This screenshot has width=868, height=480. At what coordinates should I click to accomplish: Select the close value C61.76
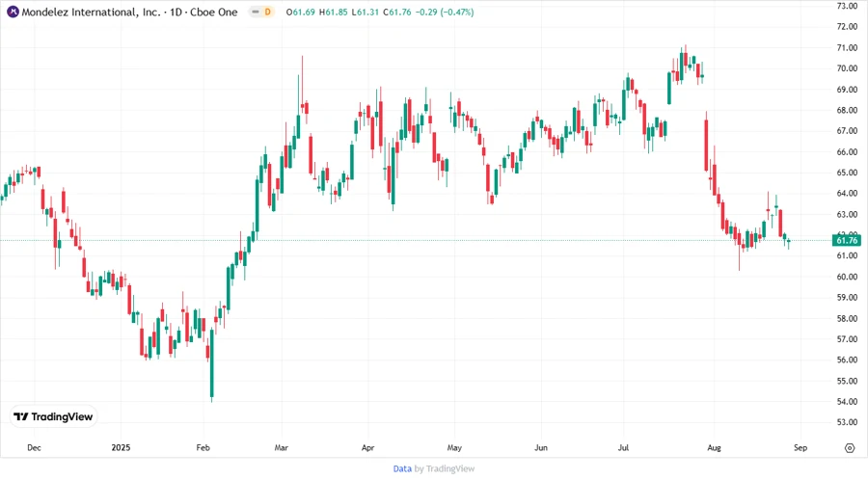[397, 12]
